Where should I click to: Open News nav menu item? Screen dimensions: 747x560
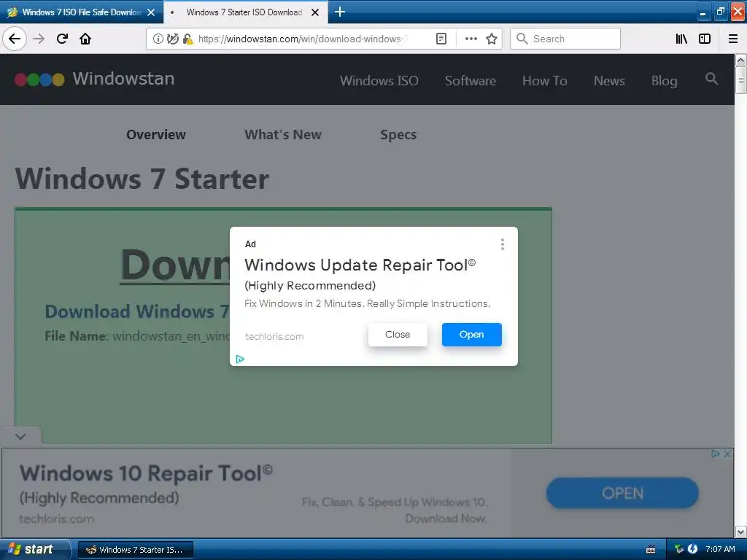pyautogui.click(x=609, y=80)
